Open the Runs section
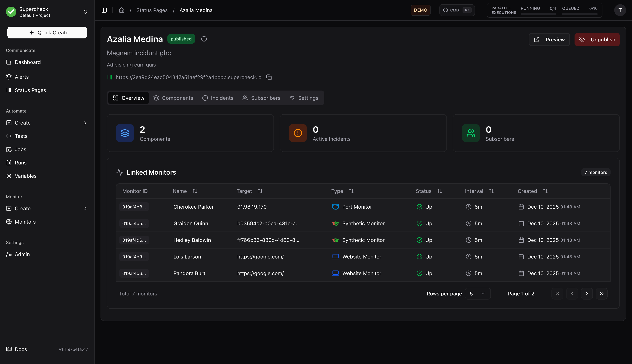Screen dimensions: 632x364 click(21, 162)
